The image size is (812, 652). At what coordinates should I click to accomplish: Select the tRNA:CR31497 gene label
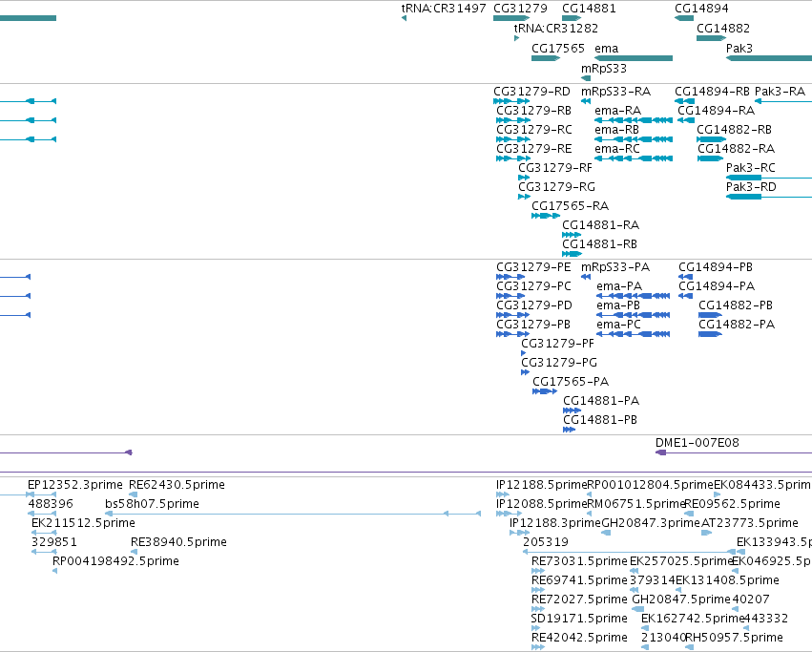pos(444,9)
